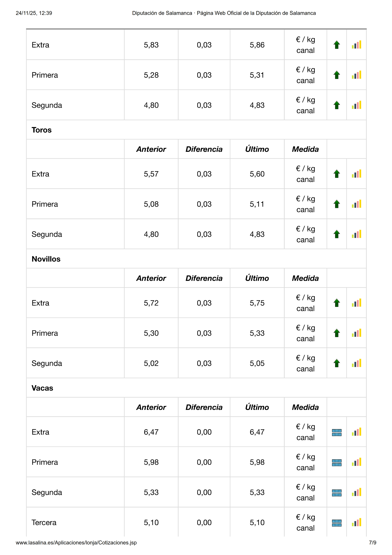Image resolution: width=392 pixels, height=555 pixels.
Task: Click the chart icon for Vacas Primera
Action: tap(356, 462)
